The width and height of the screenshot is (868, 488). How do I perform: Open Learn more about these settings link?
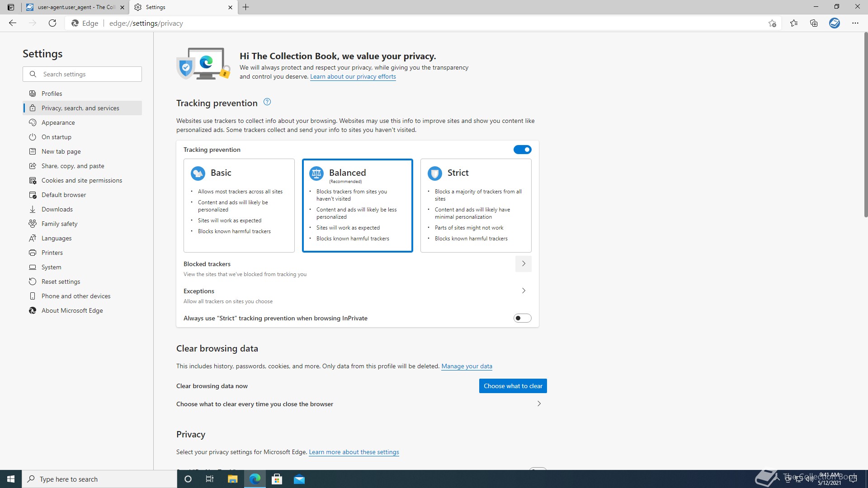[x=354, y=452]
